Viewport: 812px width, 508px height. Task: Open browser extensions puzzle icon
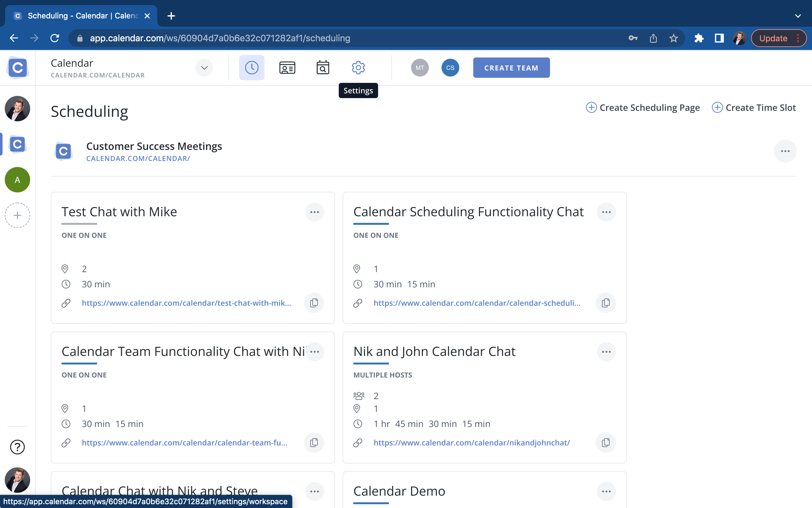(x=699, y=38)
